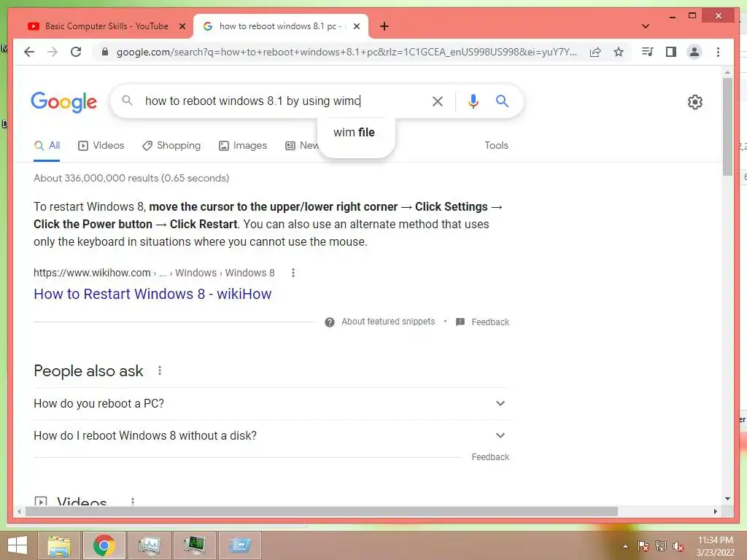Open options dots next to wikihow URL
The width and height of the screenshot is (747, 560).
pos(293,273)
